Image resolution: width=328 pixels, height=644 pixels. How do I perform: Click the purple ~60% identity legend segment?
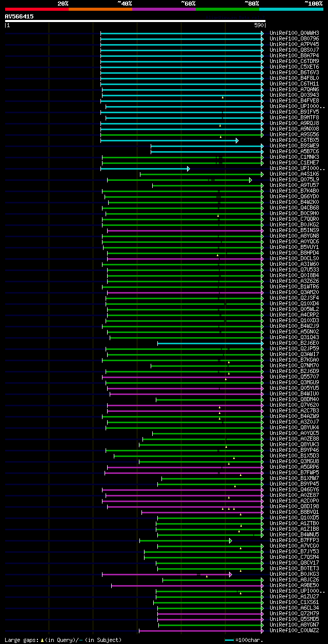164,9
